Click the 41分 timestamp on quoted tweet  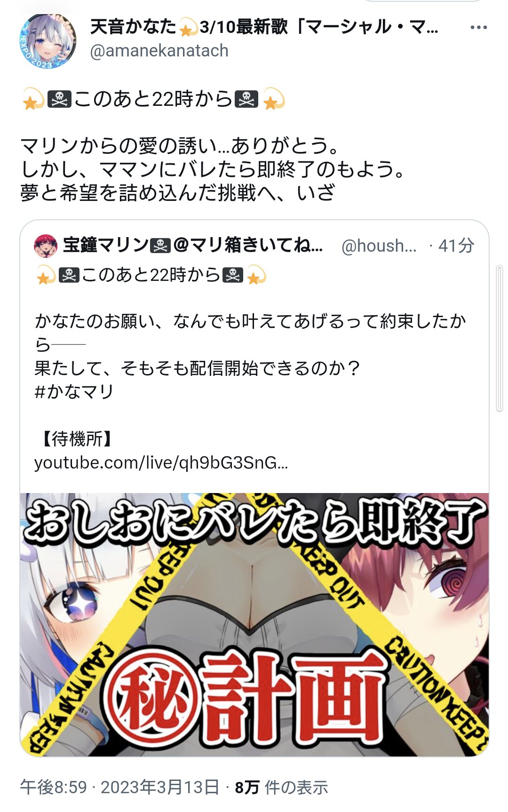click(456, 246)
